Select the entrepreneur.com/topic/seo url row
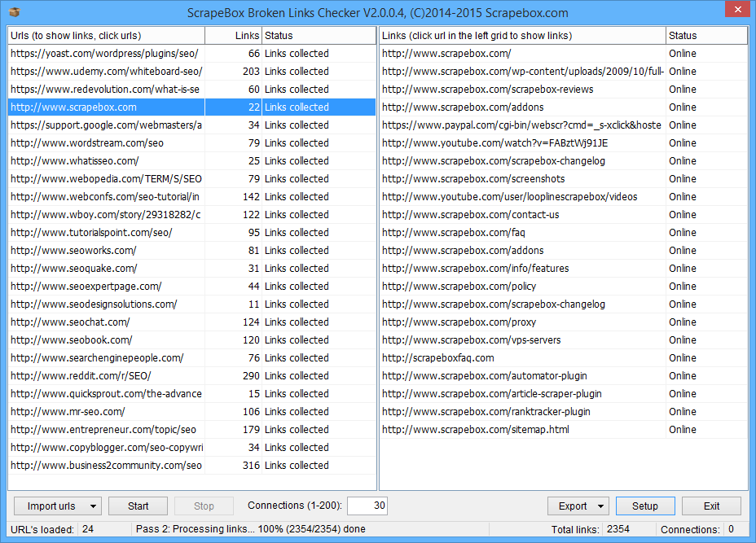This screenshot has width=756, height=543. coord(191,429)
